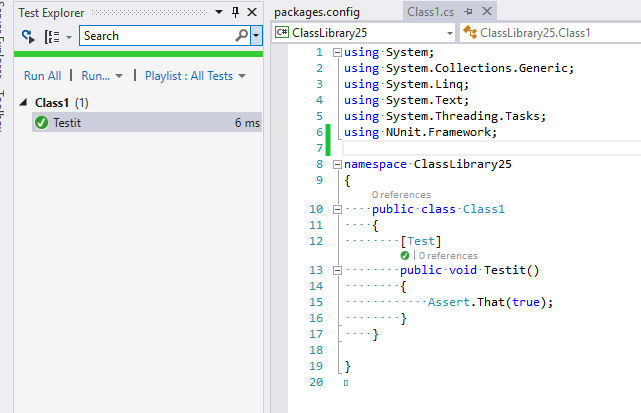This screenshot has width=641, height=413.
Task: Collapse the namespace ClassLibrary25 block
Action: point(336,164)
